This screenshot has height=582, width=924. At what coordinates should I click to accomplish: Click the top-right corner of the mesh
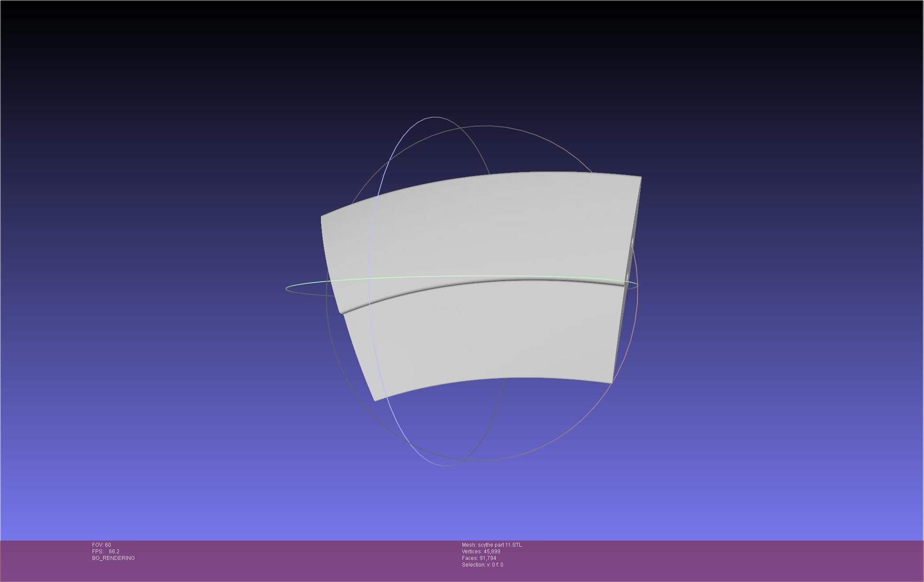click(x=640, y=178)
